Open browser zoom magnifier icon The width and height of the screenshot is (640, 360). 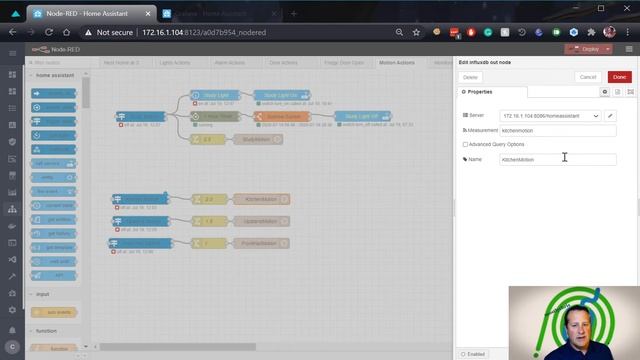coord(399,32)
